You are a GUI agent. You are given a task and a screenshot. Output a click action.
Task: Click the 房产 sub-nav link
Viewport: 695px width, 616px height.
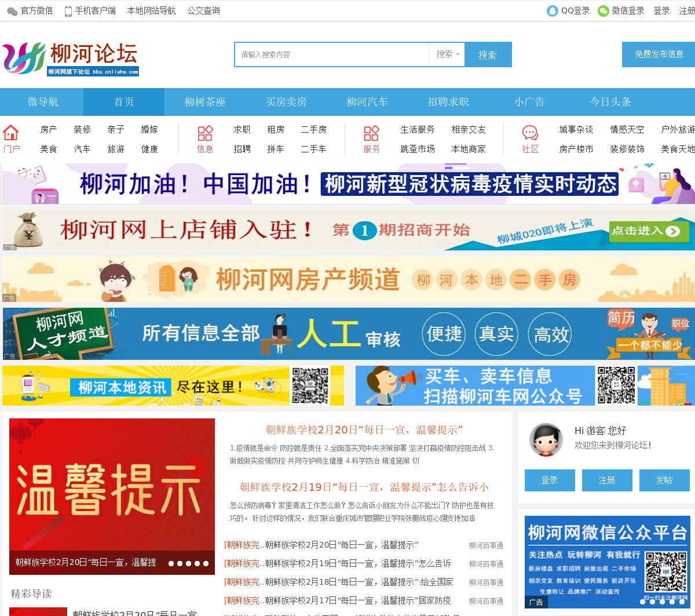click(49, 130)
